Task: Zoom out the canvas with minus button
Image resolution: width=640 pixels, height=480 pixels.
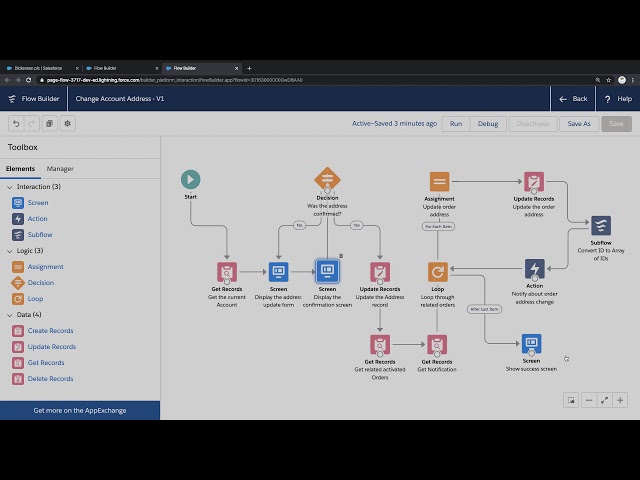Action: (589, 400)
